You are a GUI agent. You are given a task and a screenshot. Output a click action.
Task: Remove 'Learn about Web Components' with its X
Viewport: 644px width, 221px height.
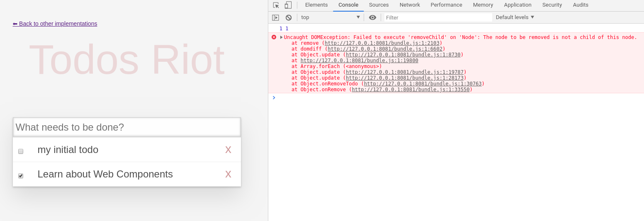[228, 174]
